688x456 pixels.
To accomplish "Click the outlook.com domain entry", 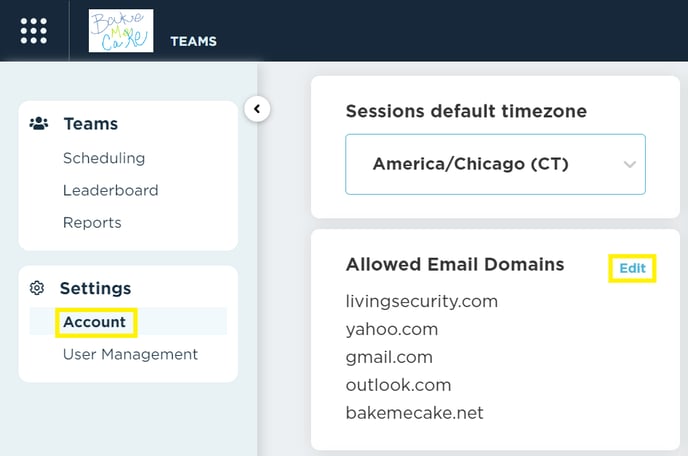I will point(398,385).
